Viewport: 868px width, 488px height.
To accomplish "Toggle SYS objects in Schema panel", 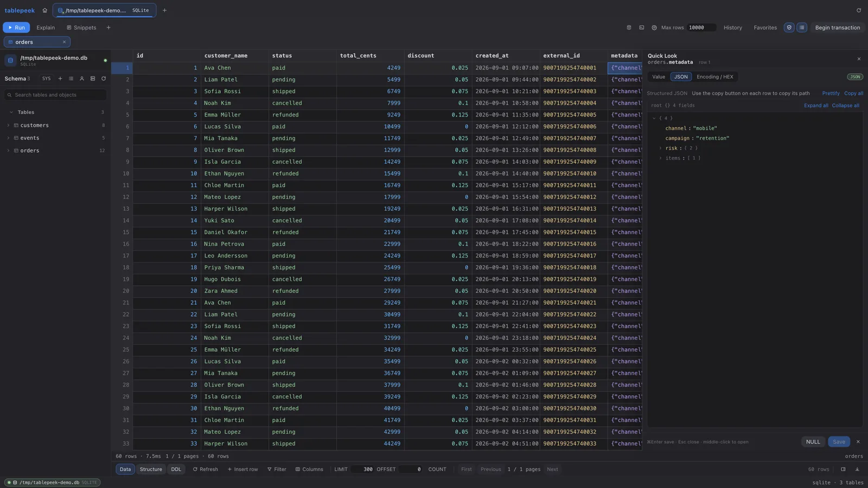I will coord(46,79).
